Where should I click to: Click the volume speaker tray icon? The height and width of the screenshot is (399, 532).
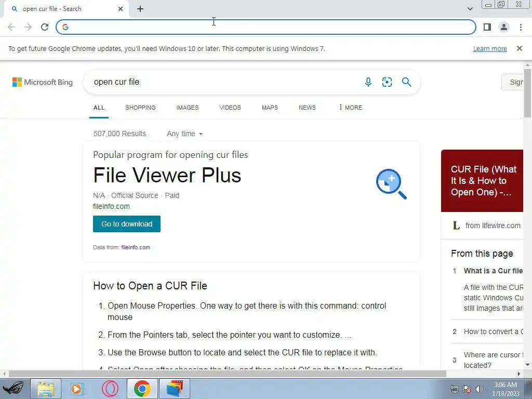(480, 389)
